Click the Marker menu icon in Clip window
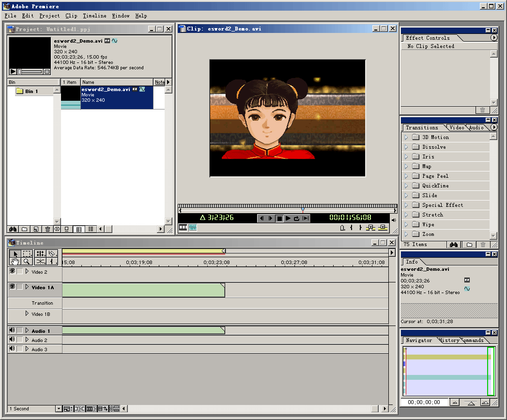 click(x=342, y=228)
